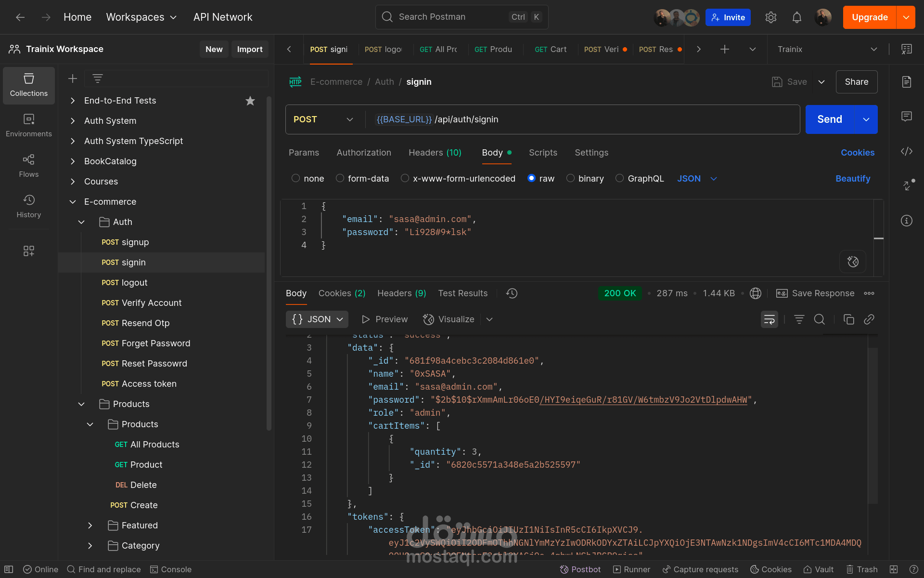Copy response body with copy icon
Image resolution: width=924 pixels, height=578 pixels.
coord(848,319)
